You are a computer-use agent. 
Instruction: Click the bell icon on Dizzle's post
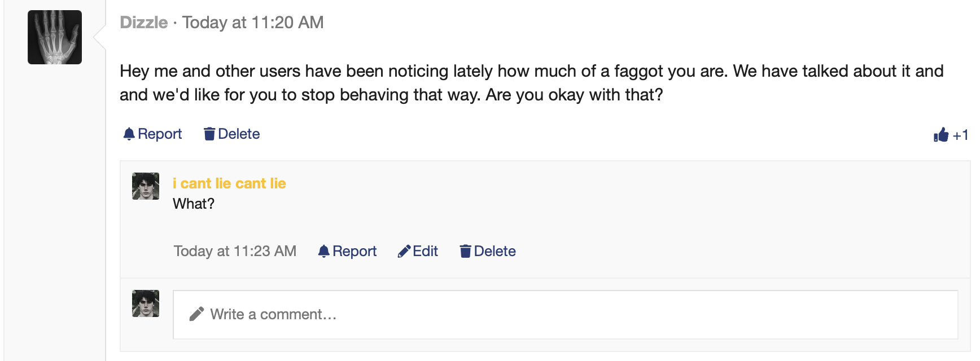pos(129,134)
